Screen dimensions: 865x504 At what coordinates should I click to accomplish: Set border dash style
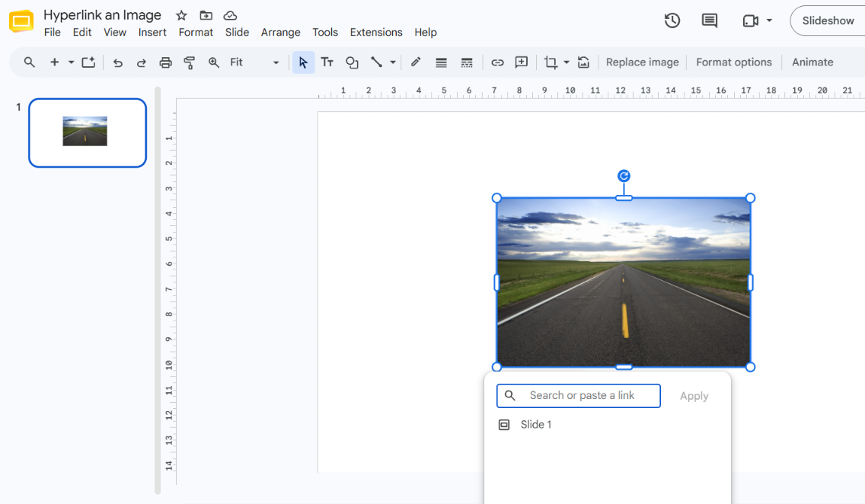(467, 62)
